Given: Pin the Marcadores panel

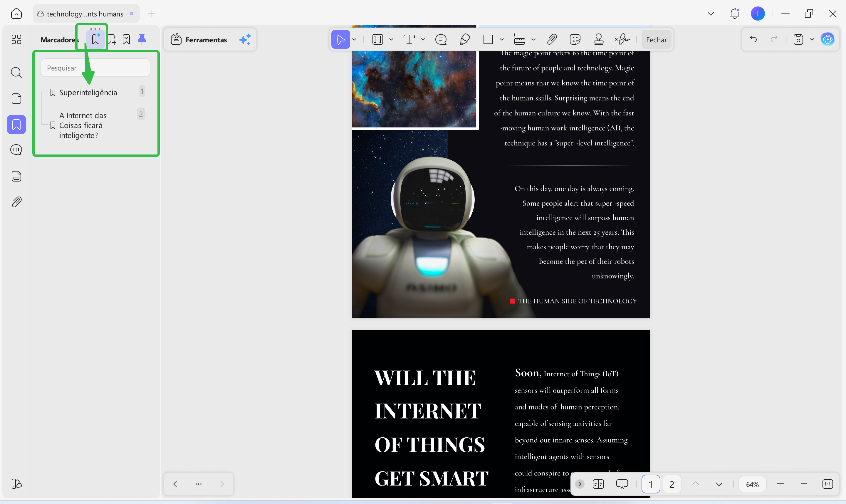Looking at the screenshot, I should point(142,39).
